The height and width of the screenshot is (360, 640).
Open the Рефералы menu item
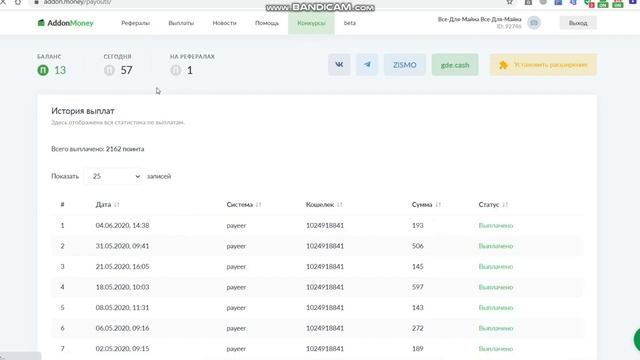[136, 23]
